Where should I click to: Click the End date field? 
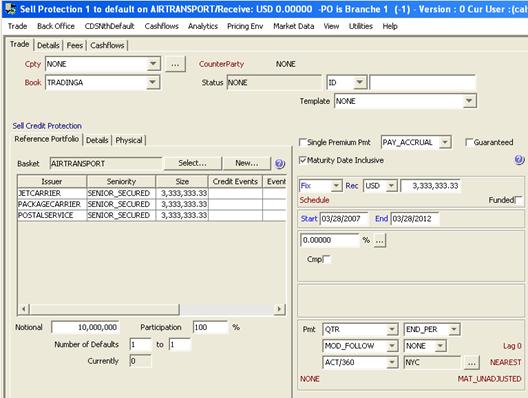[x=415, y=219]
